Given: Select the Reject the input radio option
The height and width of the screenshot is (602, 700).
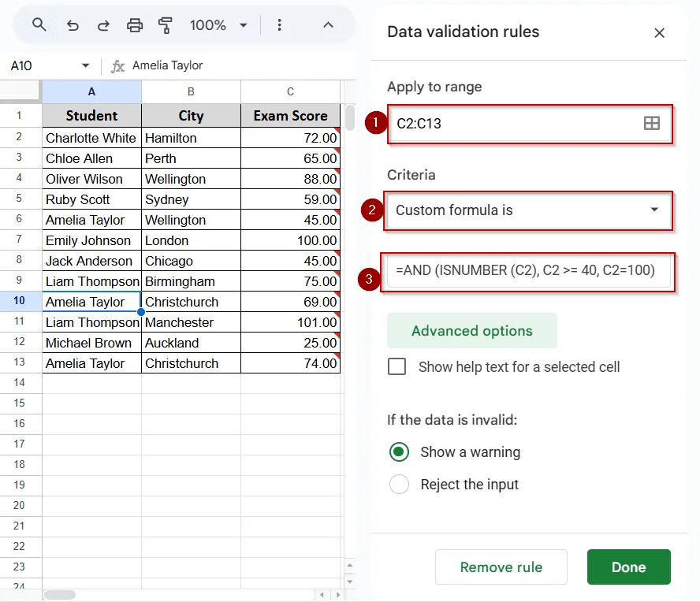Looking at the screenshot, I should pyautogui.click(x=399, y=484).
